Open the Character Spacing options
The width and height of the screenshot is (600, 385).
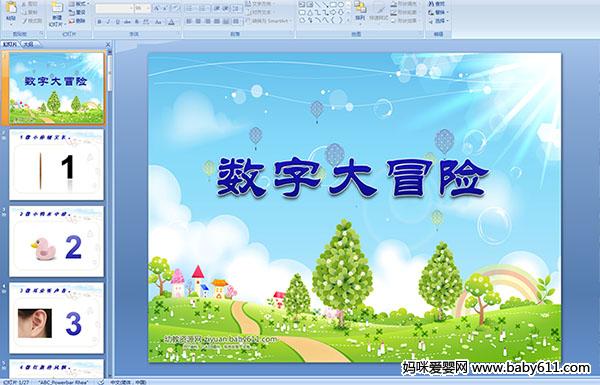pyautogui.click(x=146, y=22)
